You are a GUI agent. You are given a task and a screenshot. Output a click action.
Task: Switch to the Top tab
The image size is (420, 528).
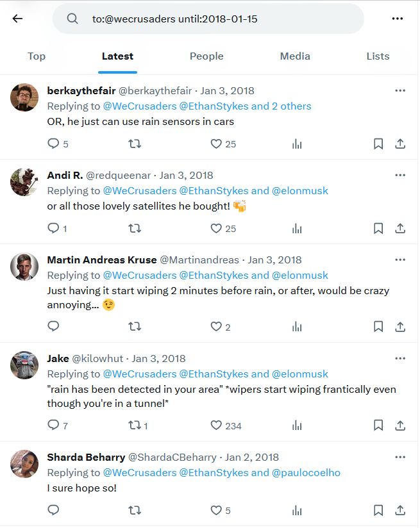click(x=37, y=56)
